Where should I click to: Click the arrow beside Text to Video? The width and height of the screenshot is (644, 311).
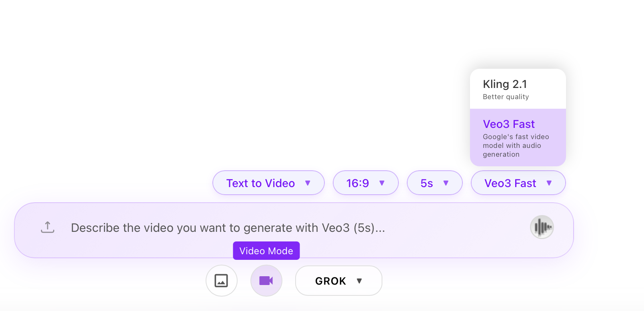(x=308, y=183)
